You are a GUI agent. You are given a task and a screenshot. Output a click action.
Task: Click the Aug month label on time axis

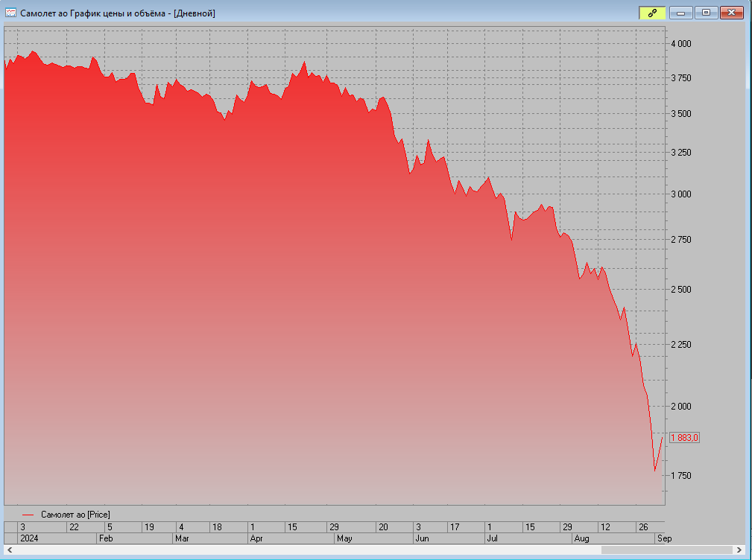581,538
